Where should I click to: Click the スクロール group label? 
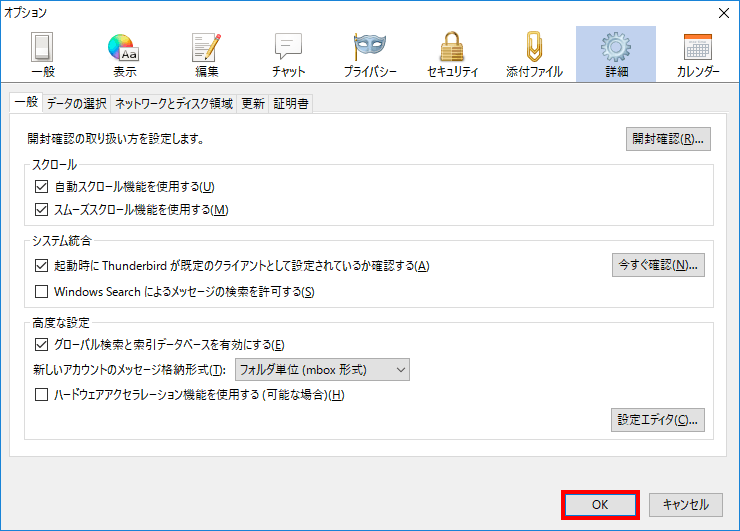point(54,165)
